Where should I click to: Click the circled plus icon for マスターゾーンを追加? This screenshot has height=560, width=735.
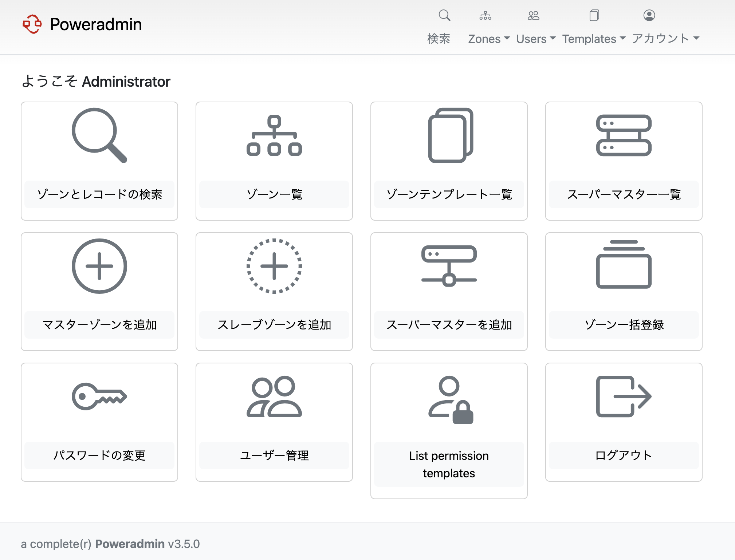tap(99, 266)
